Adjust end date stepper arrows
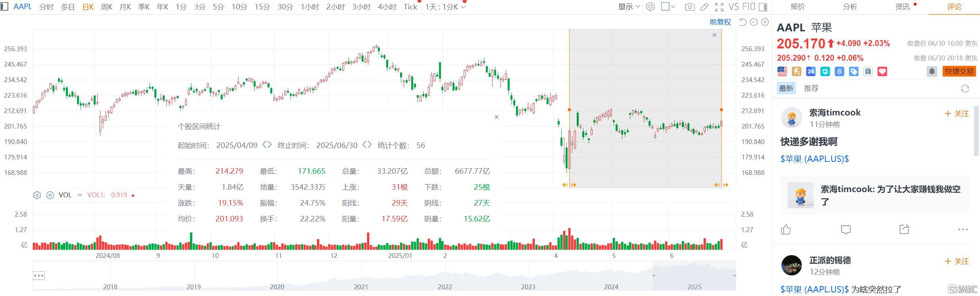 pyautogui.click(x=367, y=145)
